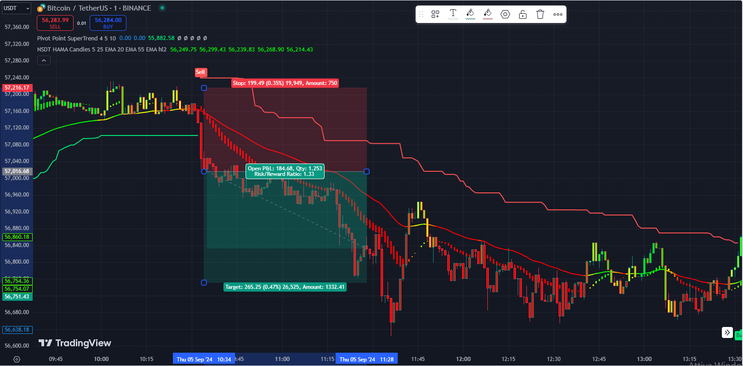The height and width of the screenshot is (366, 743).
Task: Click the green market status dot
Action: 163,8
